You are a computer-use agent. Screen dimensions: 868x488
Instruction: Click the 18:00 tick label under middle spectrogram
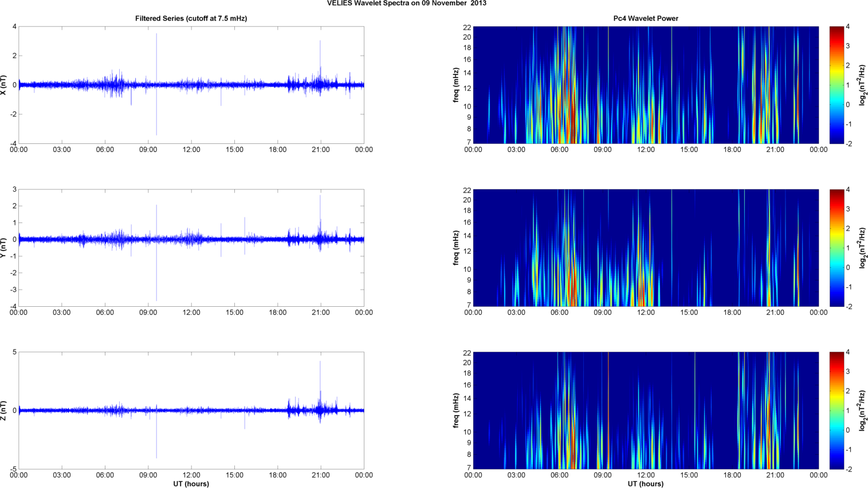click(x=732, y=313)
